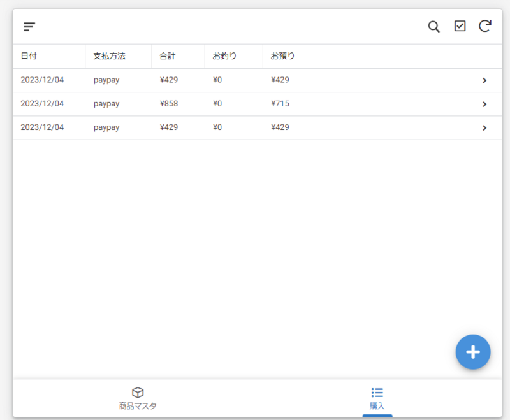
Task: Switch to the 購入 tab
Action: pyautogui.click(x=377, y=398)
